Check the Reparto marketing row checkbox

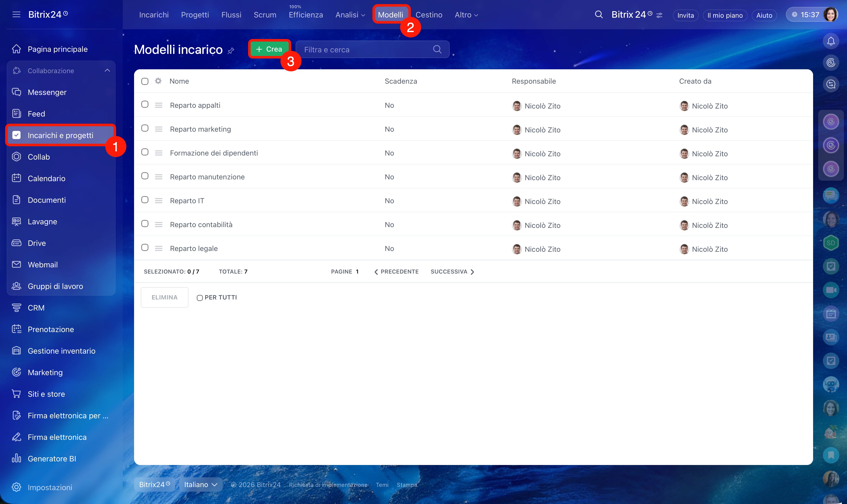145,128
